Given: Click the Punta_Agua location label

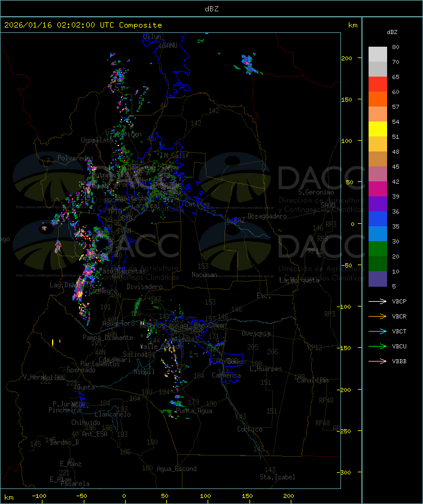Looking at the screenshot, I should pyautogui.click(x=194, y=411).
